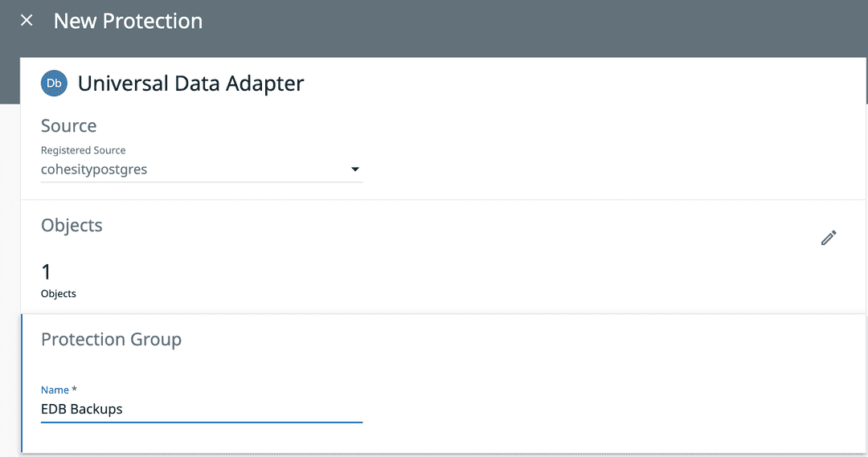Viewport: 868px width, 457px height.
Task: Select the Protection Group section heading
Action: 111,340
